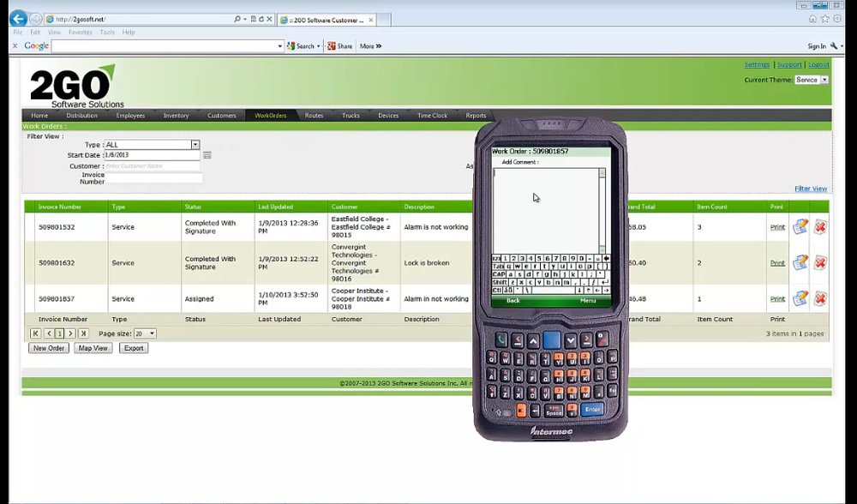This screenshot has height=504, width=857.
Task: Print work order 509801532
Action: point(777,227)
